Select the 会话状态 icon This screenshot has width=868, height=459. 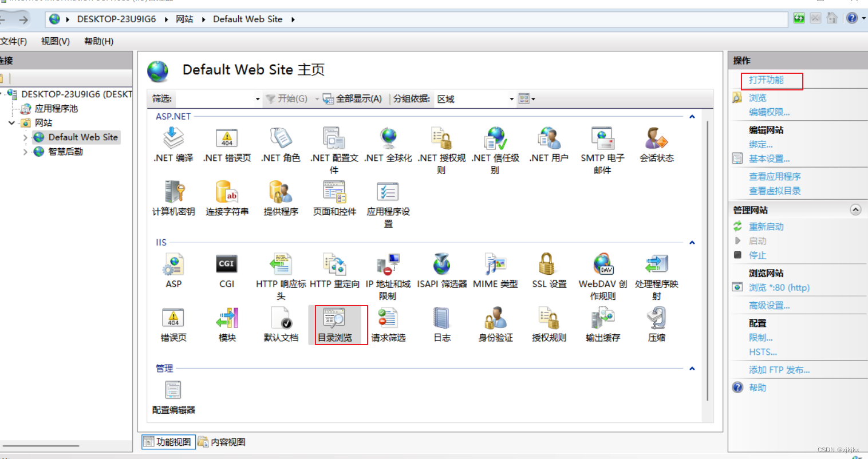[656, 138]
